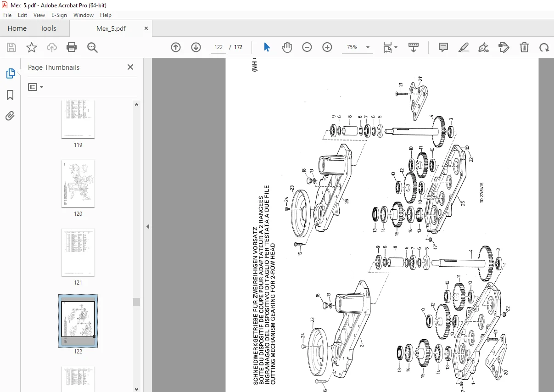The width and height of the screenshot is (554, 392).
Task: Go to next page arrow
Action: [x=196, y=47]
